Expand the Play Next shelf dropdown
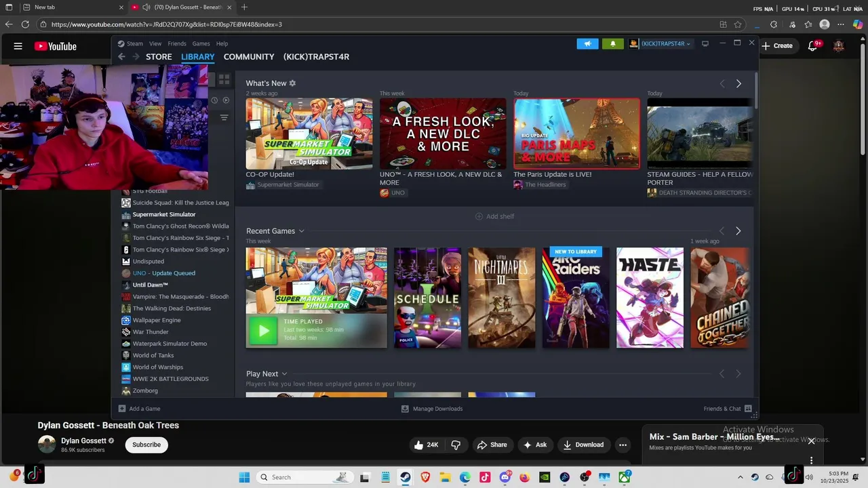Screen dimensions: 868x488 coord(284,373)
